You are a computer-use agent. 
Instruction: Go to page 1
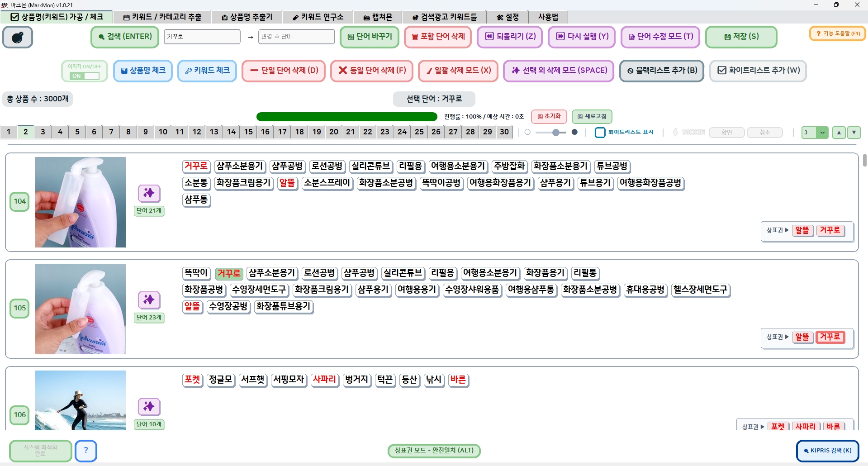[9, 132]
